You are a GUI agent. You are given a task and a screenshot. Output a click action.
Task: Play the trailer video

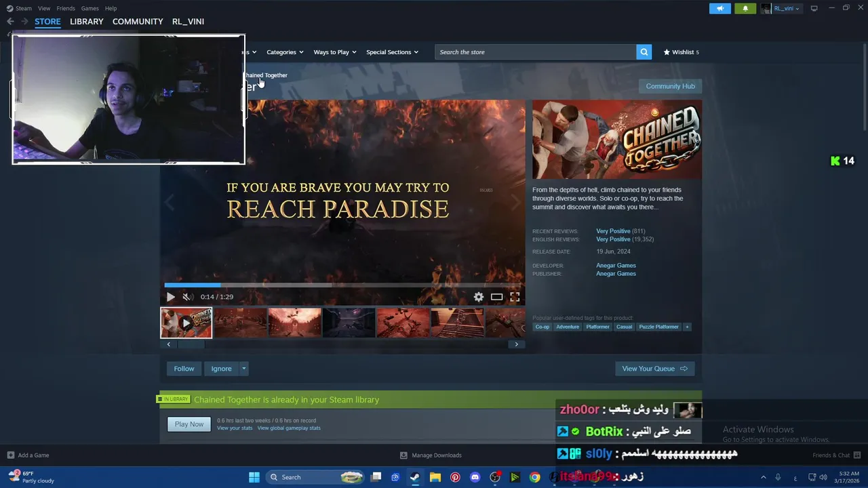[x=170, y=297]
